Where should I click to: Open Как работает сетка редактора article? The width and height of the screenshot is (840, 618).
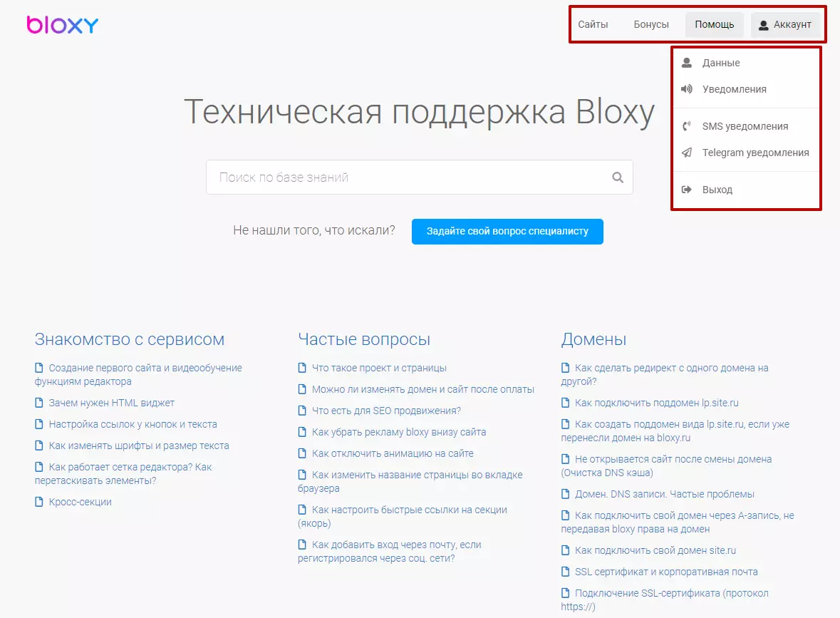tap(123, 474)
